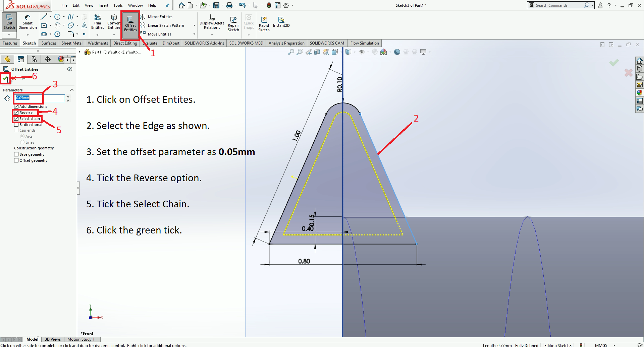Click the Zoom to Fit icon
The width and height of the screenshot is (644, 347).
click(x=291, y=52)
